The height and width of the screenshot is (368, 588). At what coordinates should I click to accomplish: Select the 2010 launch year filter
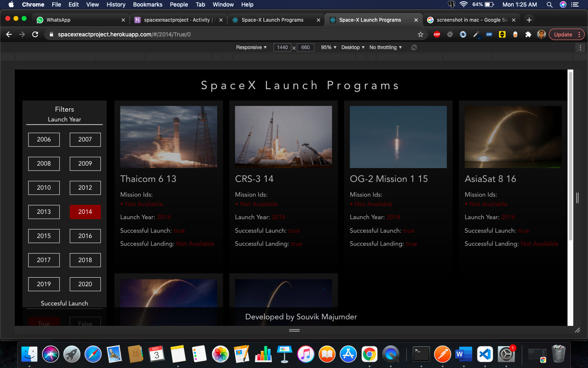tap(44, 188)
